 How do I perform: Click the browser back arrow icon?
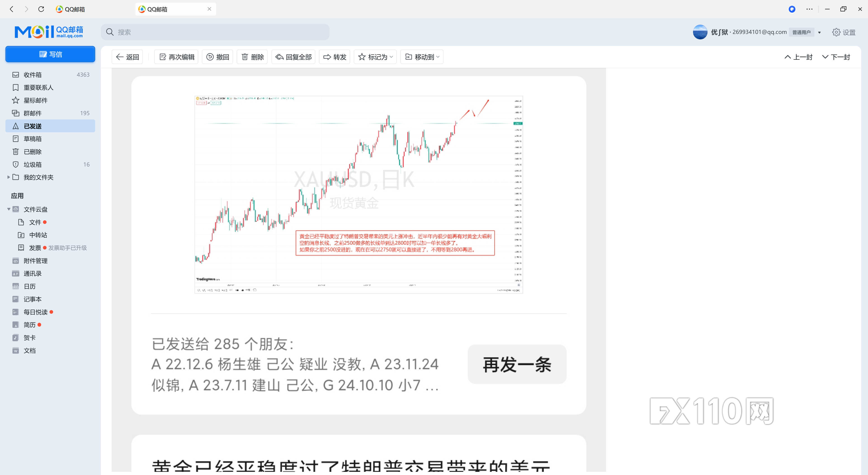[x=12, y=9]
